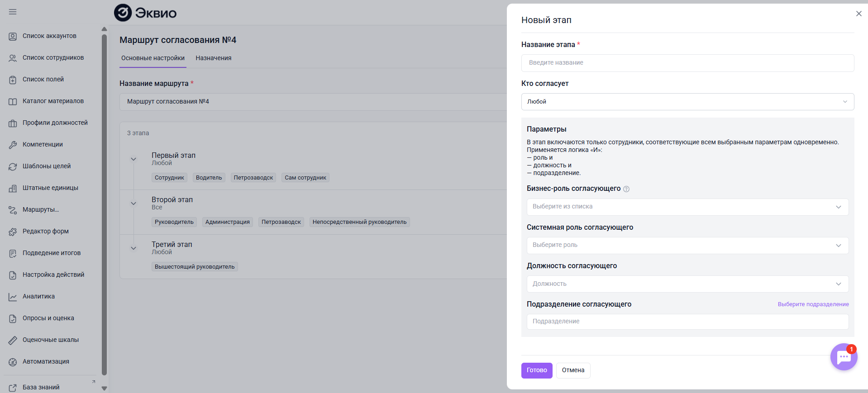868x393 pixels.
Task: Click the sidebar scrollbar down arrow
Action: pos(104,388)
